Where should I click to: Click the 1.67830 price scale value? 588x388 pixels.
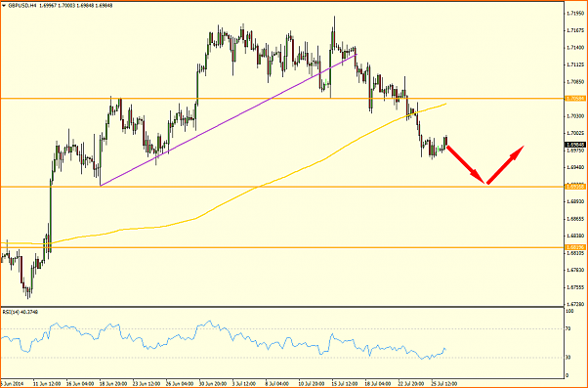tap(576, 270)
